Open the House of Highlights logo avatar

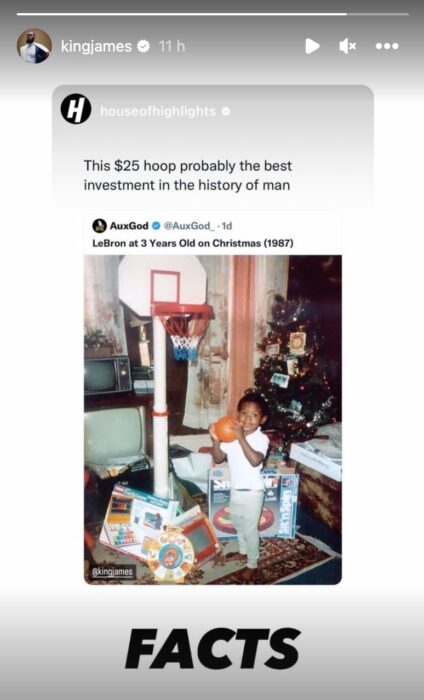[x=76, y=109]
